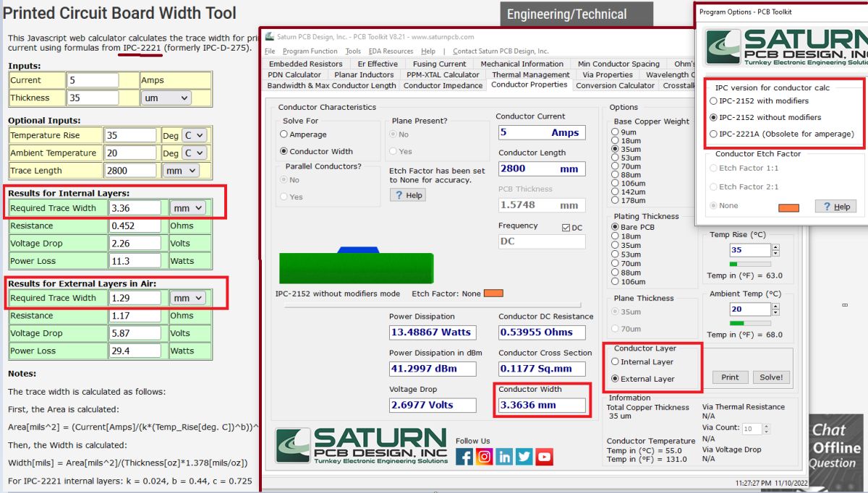Choose 70um base copper weight
Viewport: 868px width, 493px height.
[616, 166]
